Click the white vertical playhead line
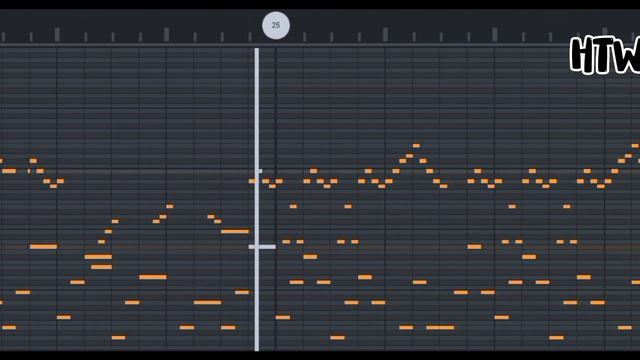This screenshot has height=360, width=640. point(257,199)
